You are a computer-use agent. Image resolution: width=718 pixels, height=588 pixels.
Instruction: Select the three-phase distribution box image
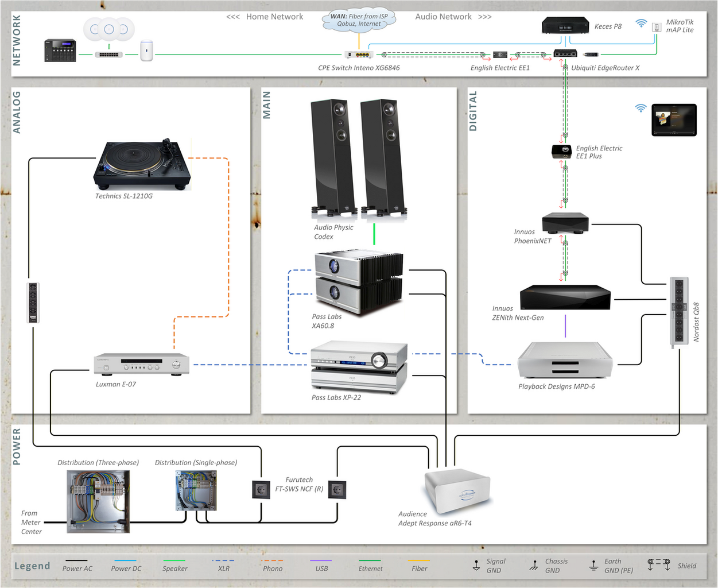pyautogui.click(x=98, y=501)
